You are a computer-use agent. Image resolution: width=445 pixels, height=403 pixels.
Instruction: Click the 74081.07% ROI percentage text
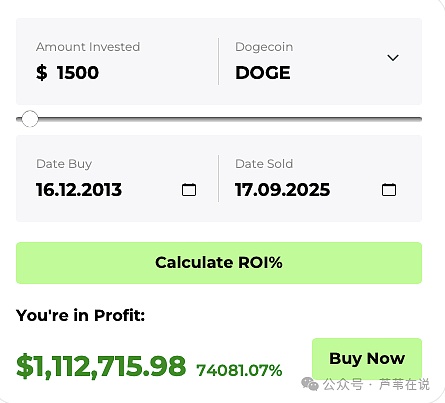tap(239, 370)
